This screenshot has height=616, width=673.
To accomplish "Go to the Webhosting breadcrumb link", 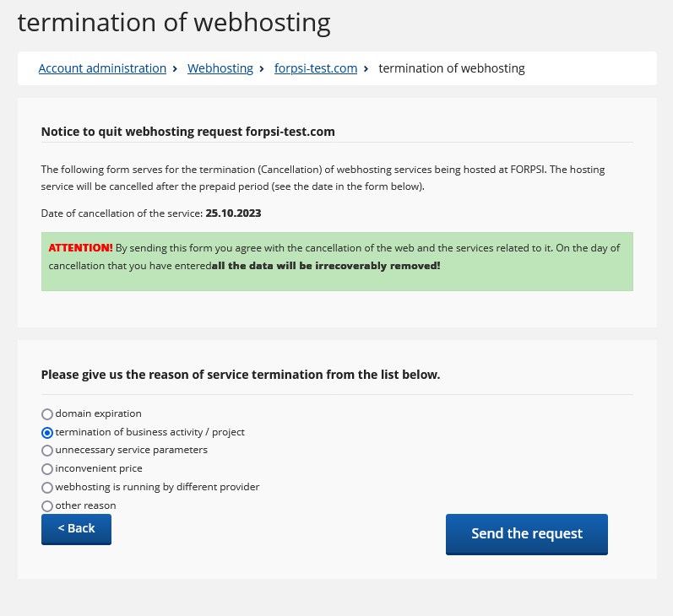I will [x=220, y=68].
